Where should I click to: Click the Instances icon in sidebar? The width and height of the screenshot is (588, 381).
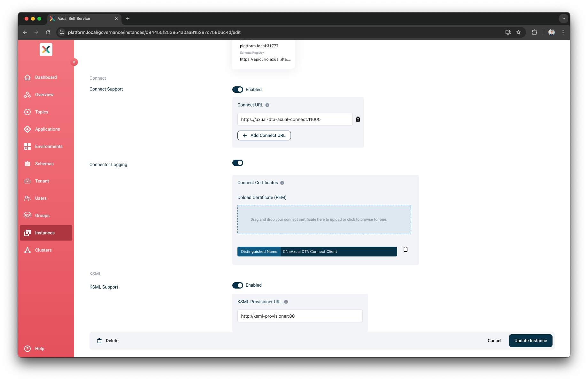point(27,233)
